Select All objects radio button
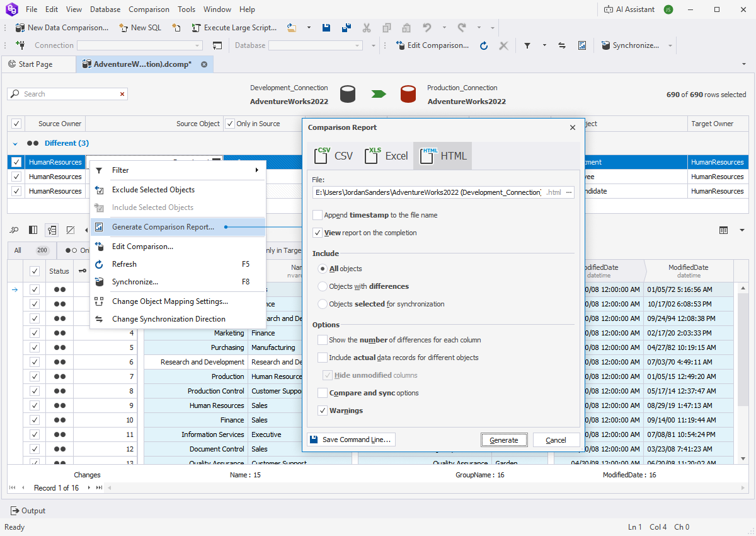Screen dimensions: 756x536 point(323,269)
